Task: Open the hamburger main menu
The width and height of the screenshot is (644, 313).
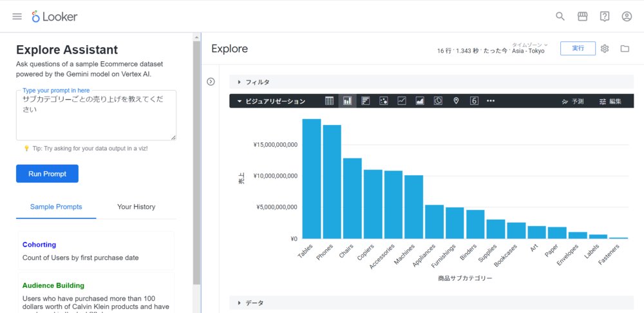Action: 17,17
